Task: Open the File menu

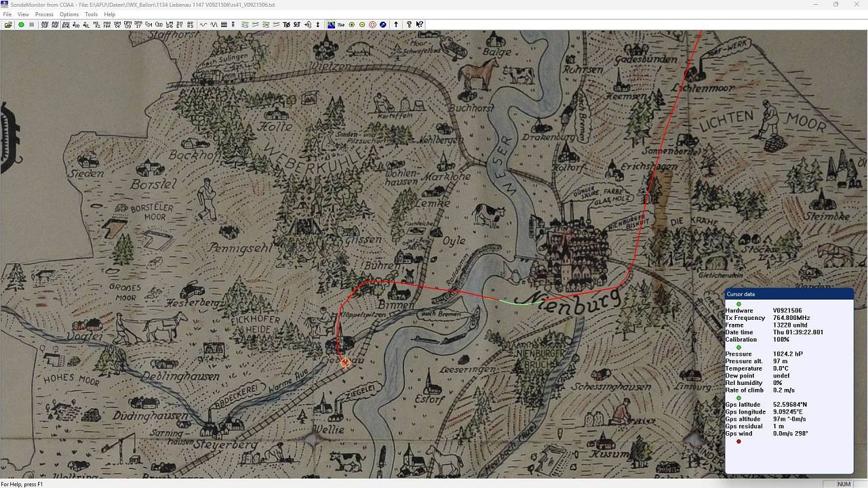Action: pyautogui.click(x=7, y=14)
